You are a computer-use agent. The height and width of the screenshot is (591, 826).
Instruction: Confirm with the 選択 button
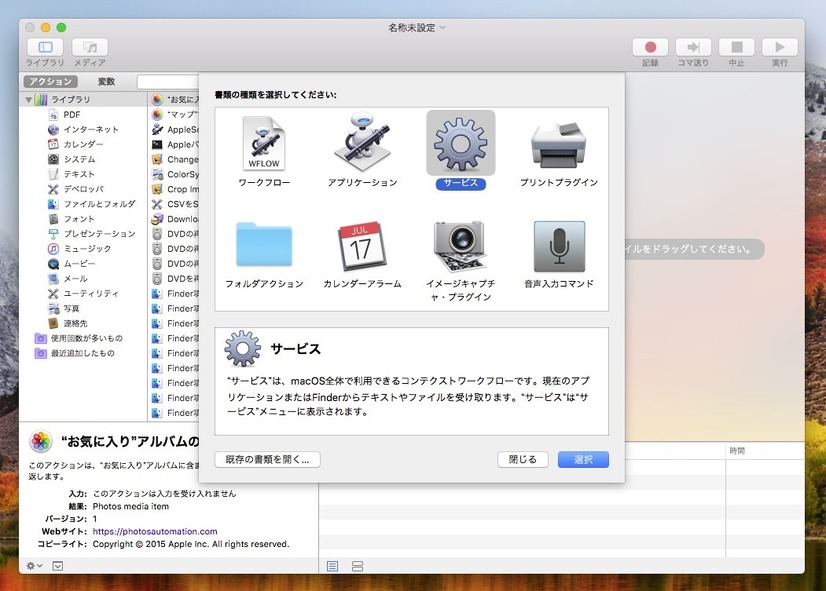click(583, 459)
